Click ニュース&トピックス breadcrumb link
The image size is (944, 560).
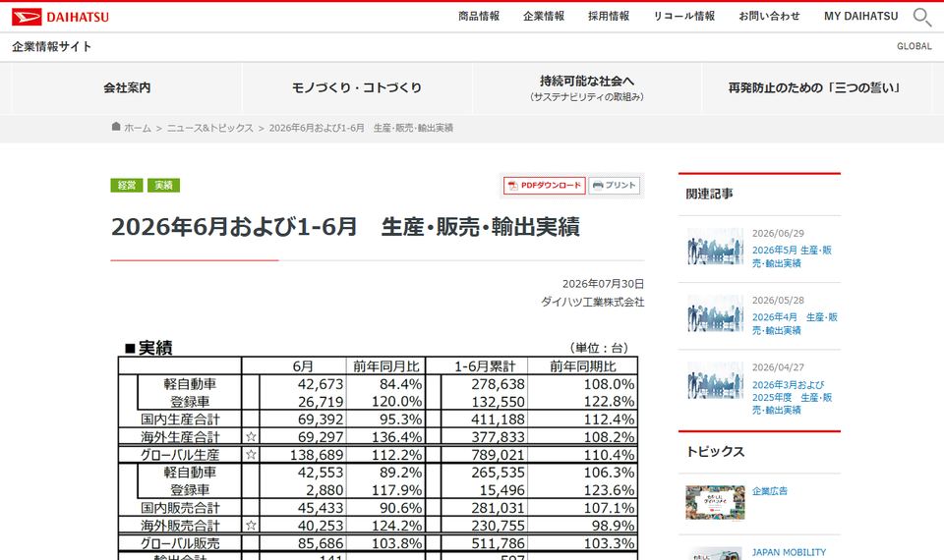209,128
